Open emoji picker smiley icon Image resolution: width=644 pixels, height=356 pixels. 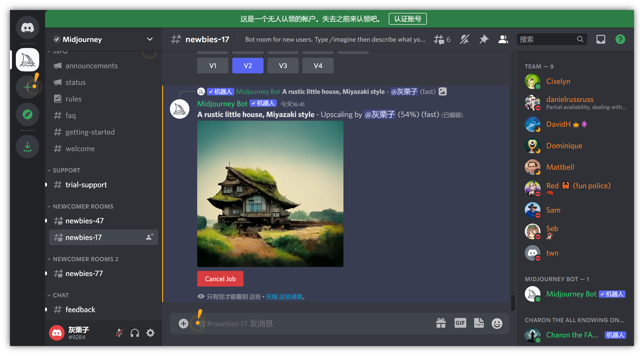click(x=497, y=323)
